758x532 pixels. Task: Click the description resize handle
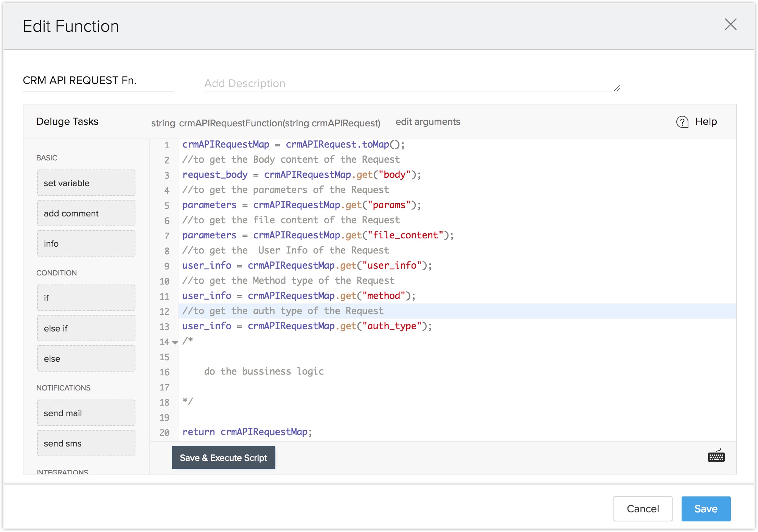point(617,88)
